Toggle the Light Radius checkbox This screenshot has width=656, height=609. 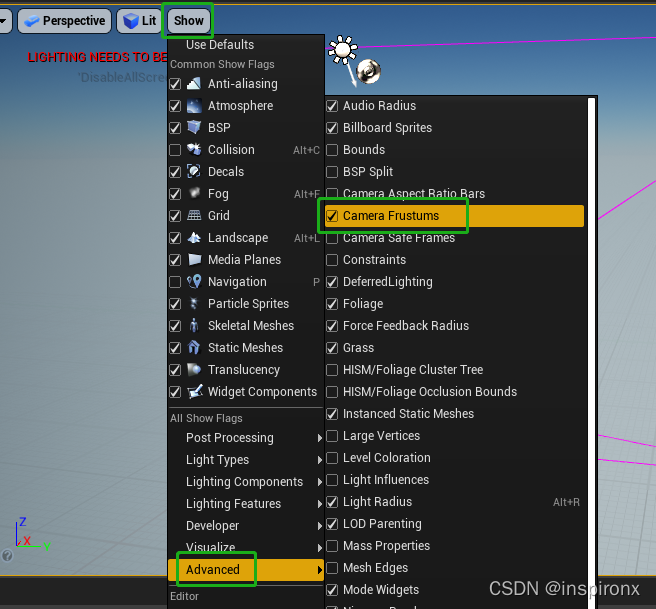(x=332, y=502)
